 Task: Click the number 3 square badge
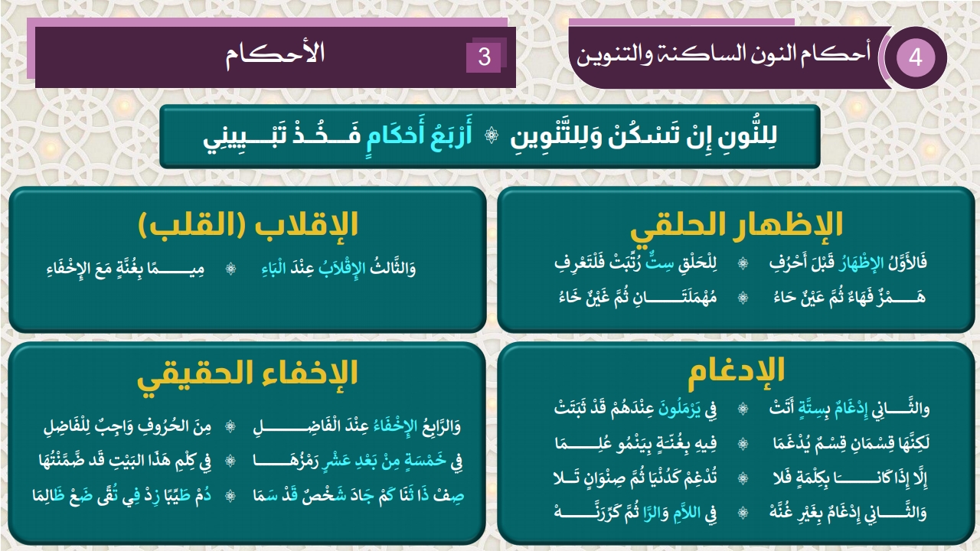[484, 57]
